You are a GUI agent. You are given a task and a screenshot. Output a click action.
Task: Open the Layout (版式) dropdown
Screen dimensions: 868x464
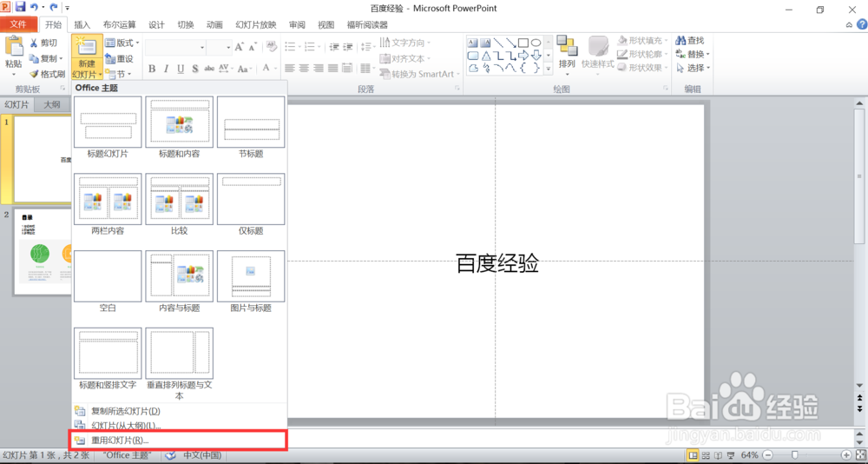[x=122, y=43]
